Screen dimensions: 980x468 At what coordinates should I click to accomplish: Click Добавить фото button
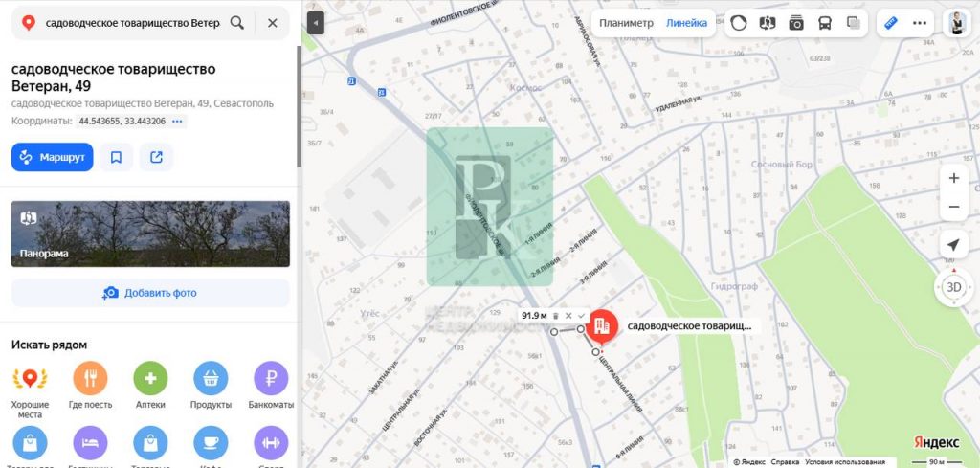pyautogui.click(x=150, y=293)
